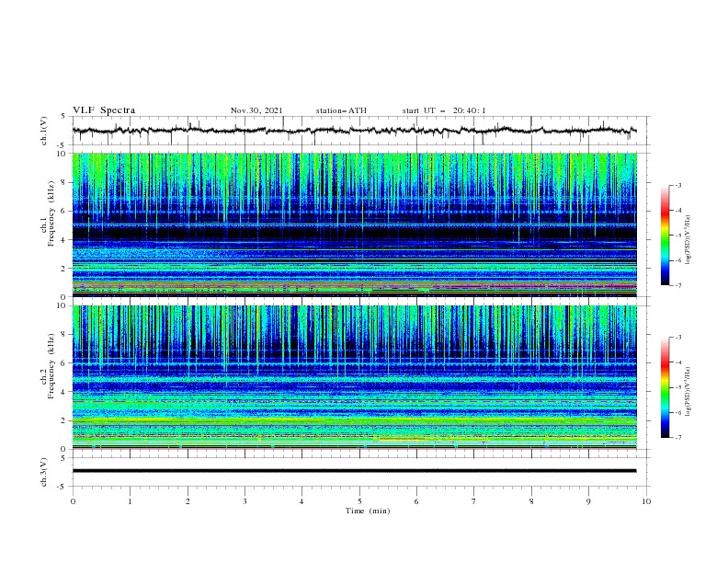Click time axis tick label "9"
The height and width of the screenshot is (563, 728).
(x=588, y=501)
